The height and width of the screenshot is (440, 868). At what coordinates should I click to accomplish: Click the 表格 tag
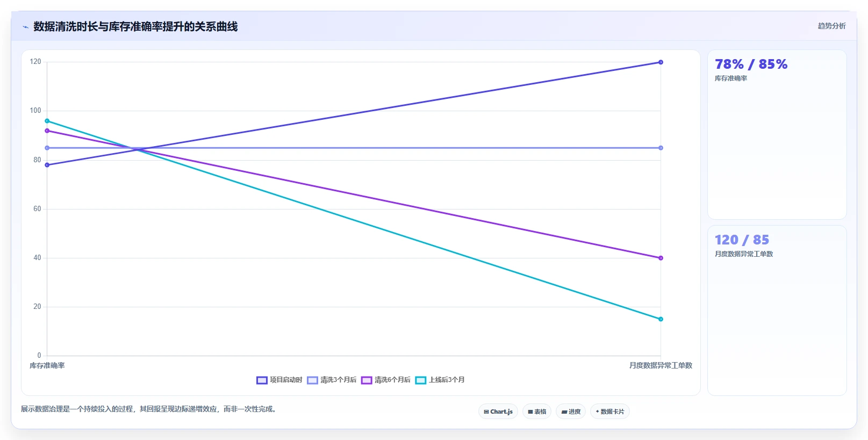(537, 412)
